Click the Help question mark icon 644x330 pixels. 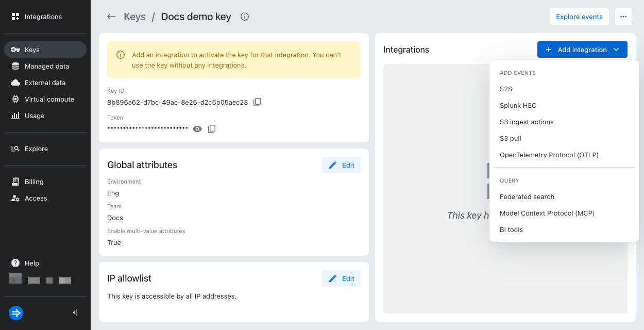tap(15, 263)
